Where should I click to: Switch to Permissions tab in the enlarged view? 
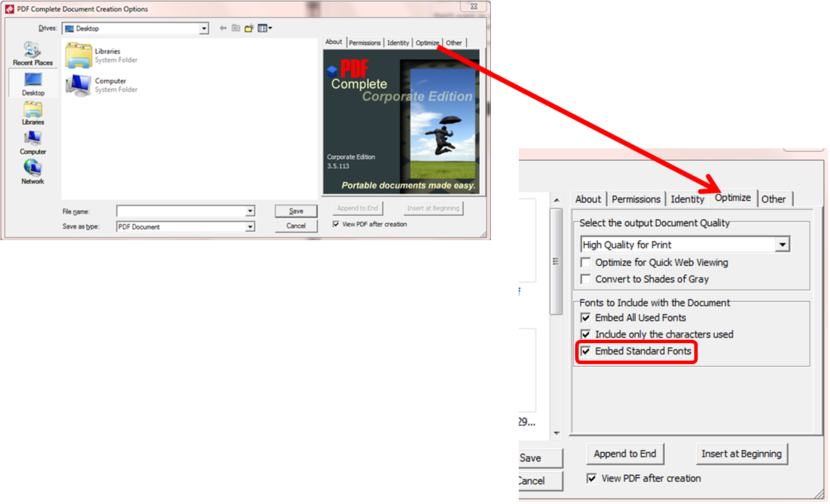point(636,199)
